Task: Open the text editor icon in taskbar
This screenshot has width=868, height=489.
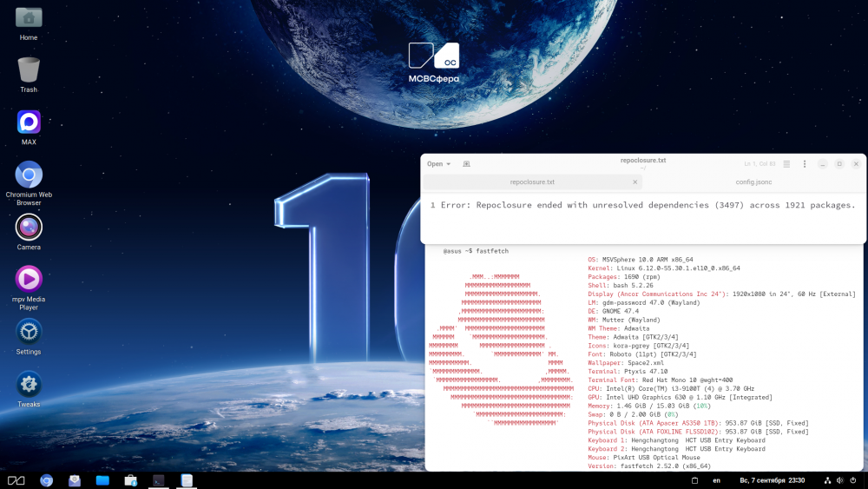Action: click(x=186, y=480)
